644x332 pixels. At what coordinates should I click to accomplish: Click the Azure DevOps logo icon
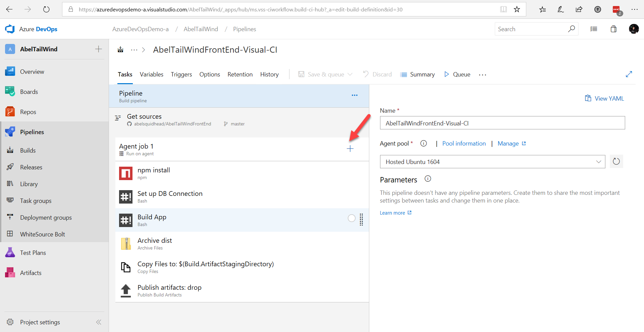(x=10, y=29)
